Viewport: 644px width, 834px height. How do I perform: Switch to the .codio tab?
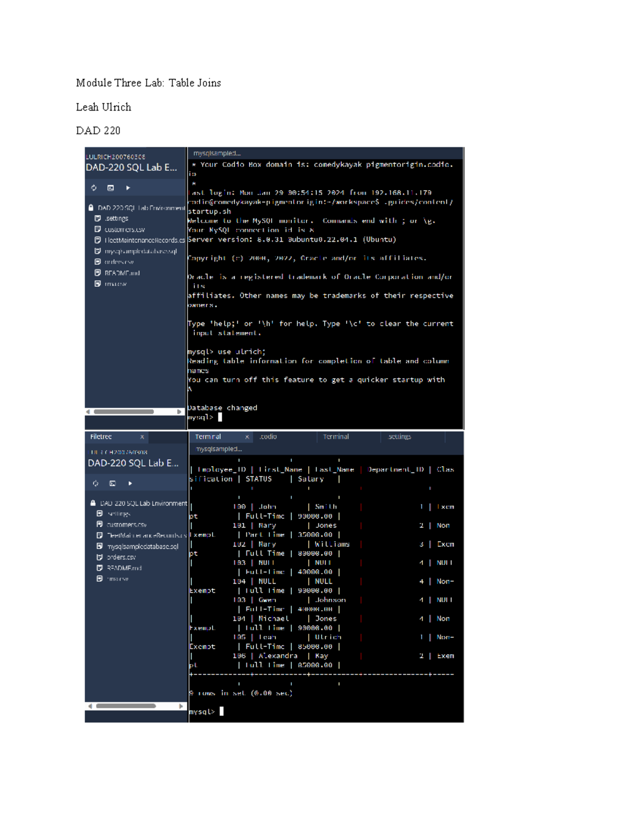click(x=267, y=437)
